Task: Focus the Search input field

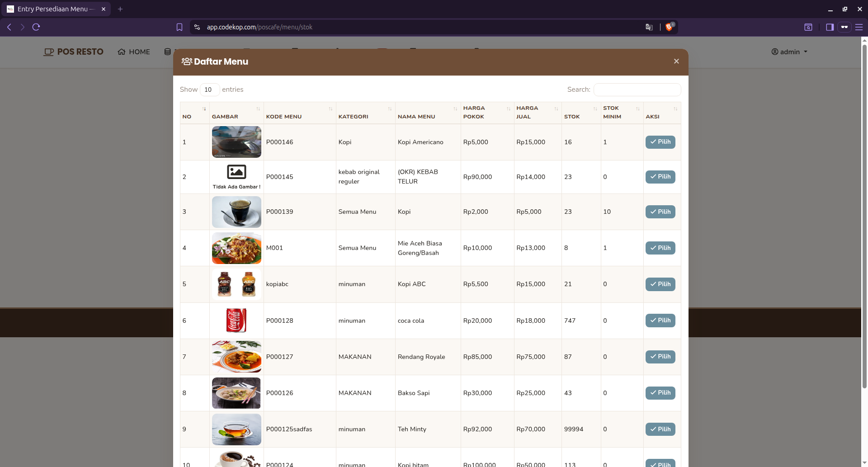Action: coord(637,90)
